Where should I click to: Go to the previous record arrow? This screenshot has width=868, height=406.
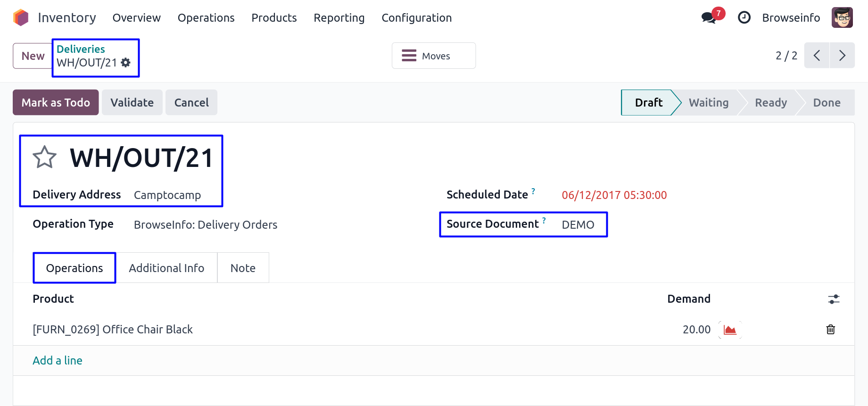[817, 56]
